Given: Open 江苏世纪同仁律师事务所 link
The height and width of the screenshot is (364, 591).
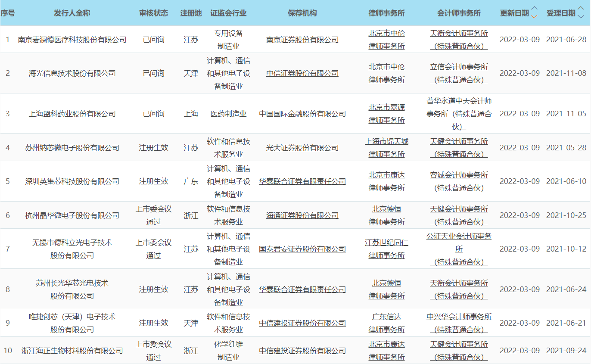Looking at the screenshot, I should coord(386,249).
